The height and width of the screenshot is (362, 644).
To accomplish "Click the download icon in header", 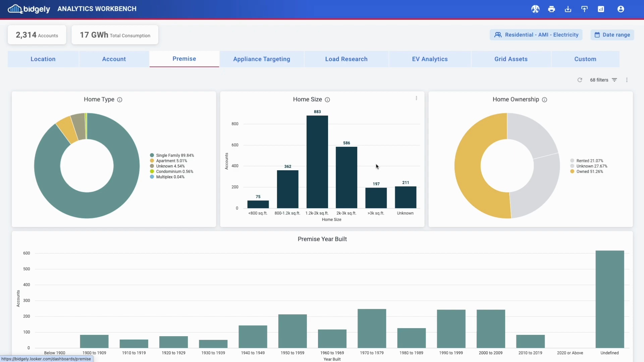I will click(x=568, y=9).
